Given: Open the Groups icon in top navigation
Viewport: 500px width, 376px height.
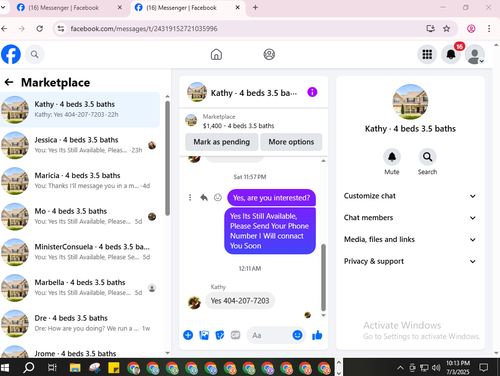Looking at the screenshot, I should 269,54.
